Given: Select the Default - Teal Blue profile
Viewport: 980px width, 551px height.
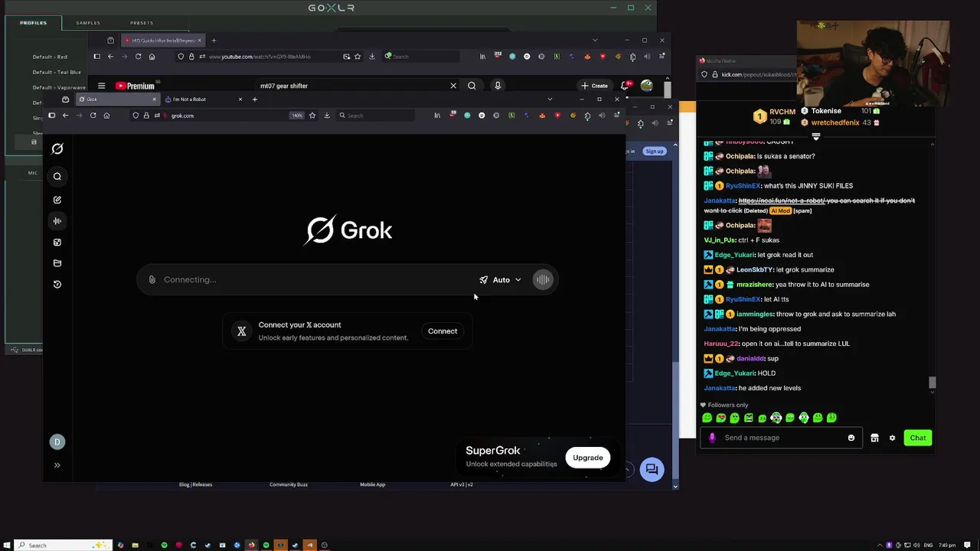Looking at the screenshot, I should pos(57,72).
